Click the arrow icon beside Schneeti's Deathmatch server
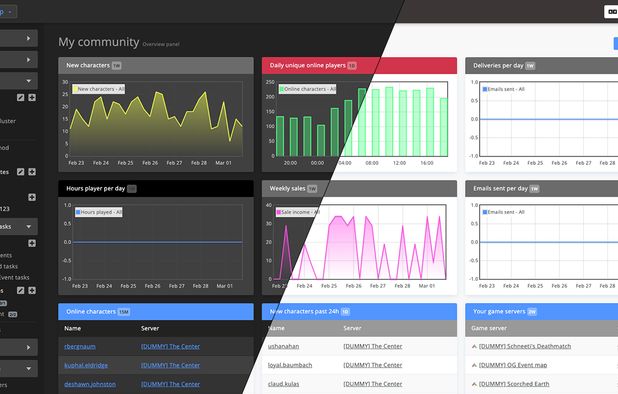 coord(474,346)
